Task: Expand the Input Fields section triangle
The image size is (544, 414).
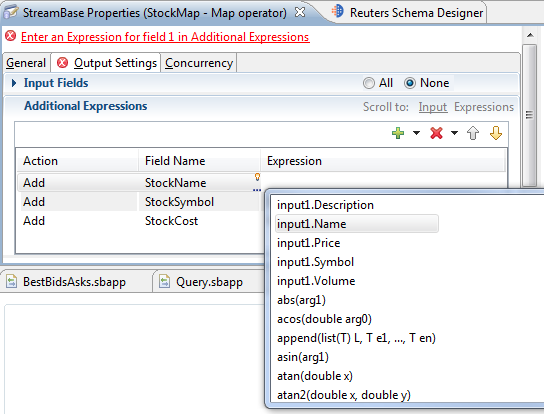Action: pyautogui.click(x=14, y=83)
